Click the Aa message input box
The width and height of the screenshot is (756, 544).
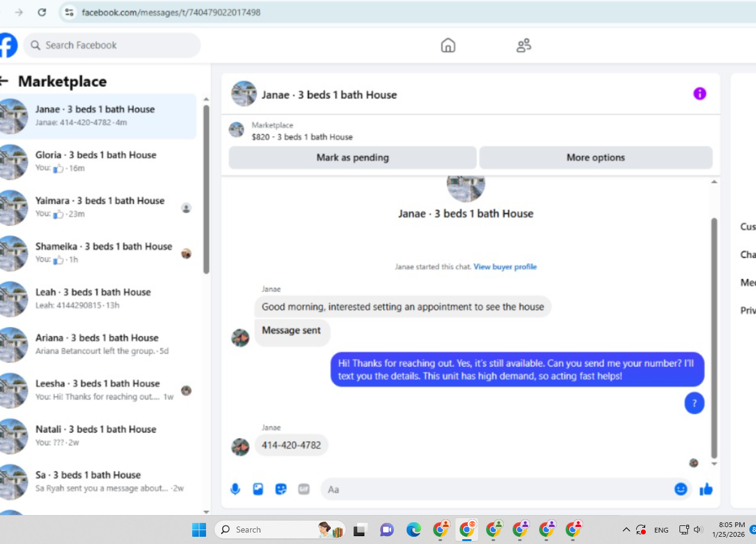[506, 489]
